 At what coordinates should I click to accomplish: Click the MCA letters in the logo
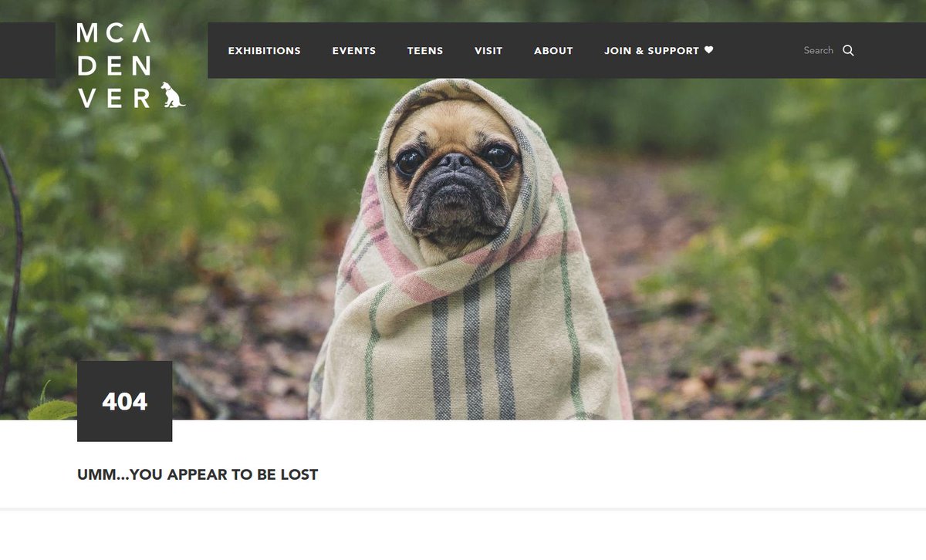click(113, 33)
